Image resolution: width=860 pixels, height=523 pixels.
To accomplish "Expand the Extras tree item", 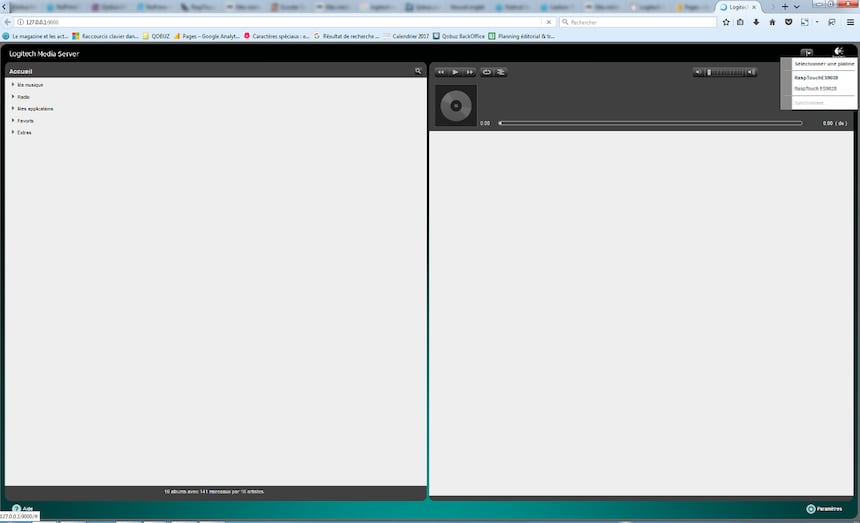I will tap(13, 132).
